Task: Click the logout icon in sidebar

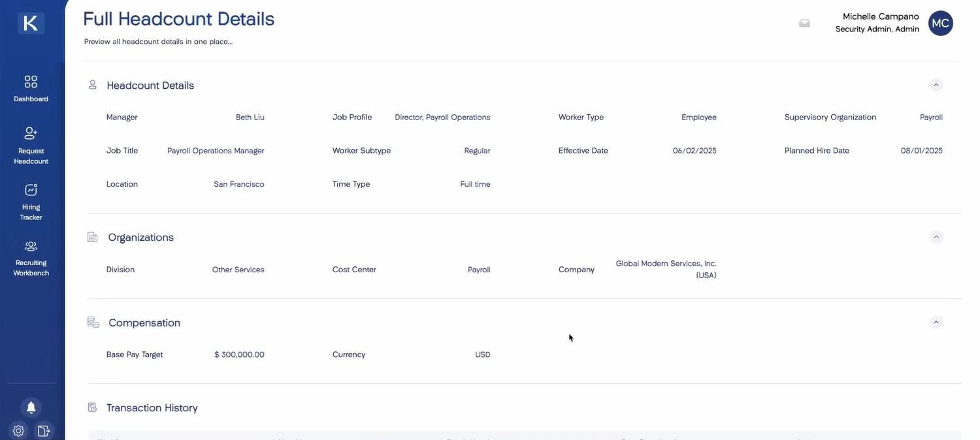Action: click(x=44, y=431)
